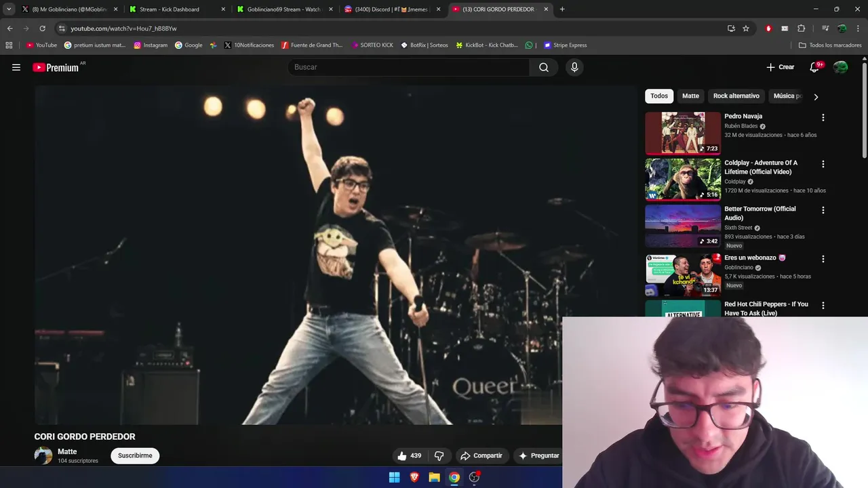Show more category chips with right arrow
The image size is (868, 488).
pos(816,97)
